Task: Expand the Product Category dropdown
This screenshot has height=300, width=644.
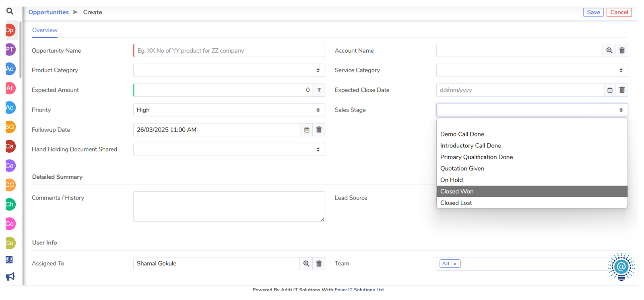Action: coord(229,70)
